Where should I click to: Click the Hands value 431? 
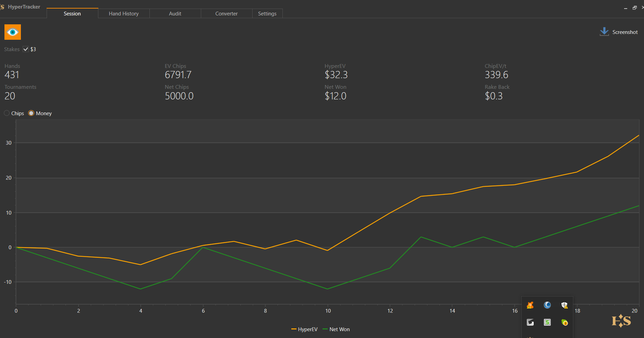coord(12,75)
